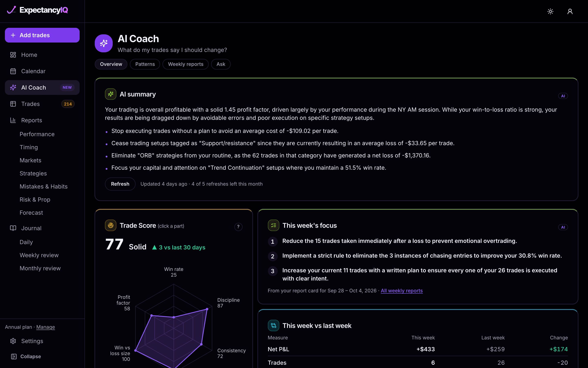Image resolution: width=588 pixels, height=368 pixels.
Task: Open the Daily journal
Action: [26, 242]
